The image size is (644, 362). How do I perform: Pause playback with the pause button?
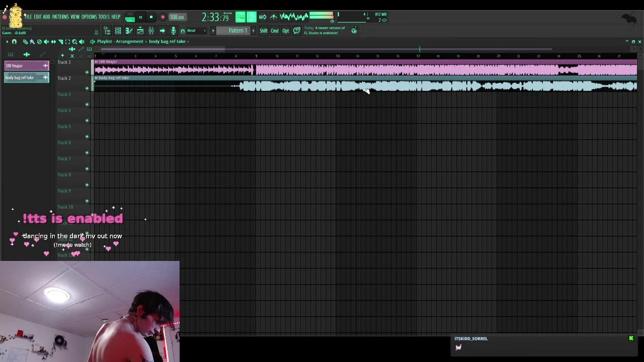[140, 17]
